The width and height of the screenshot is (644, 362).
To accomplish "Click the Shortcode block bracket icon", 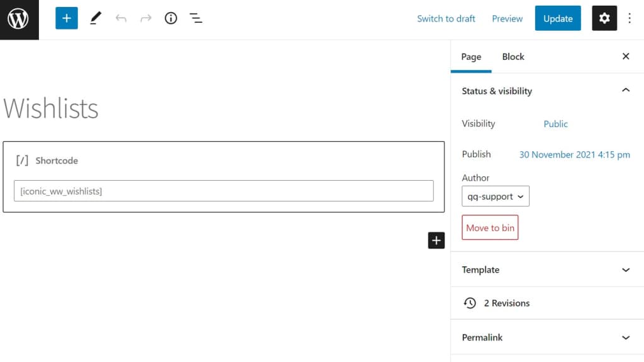I will pos(22,161).
